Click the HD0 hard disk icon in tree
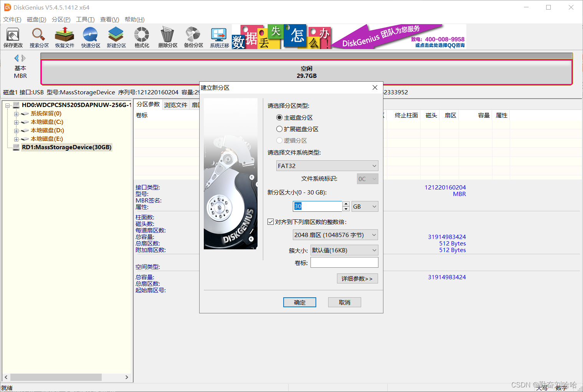 click(x=16, y=105)
